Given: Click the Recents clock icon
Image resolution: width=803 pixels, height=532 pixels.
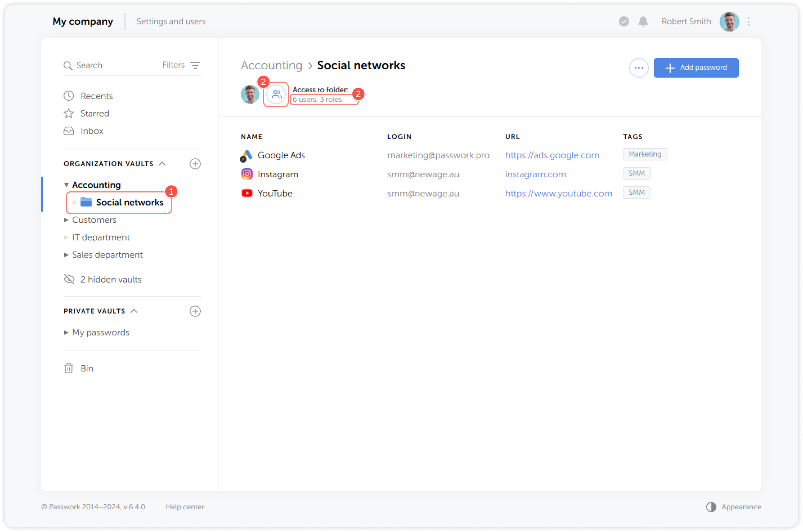Looking at the screenshot, I should (x=68, y=96).
